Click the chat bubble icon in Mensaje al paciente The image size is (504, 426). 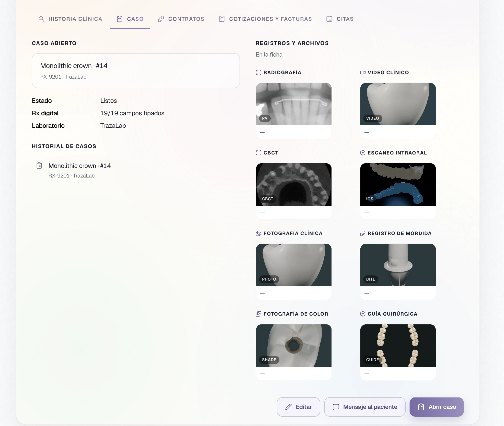(x=336, y=407)
